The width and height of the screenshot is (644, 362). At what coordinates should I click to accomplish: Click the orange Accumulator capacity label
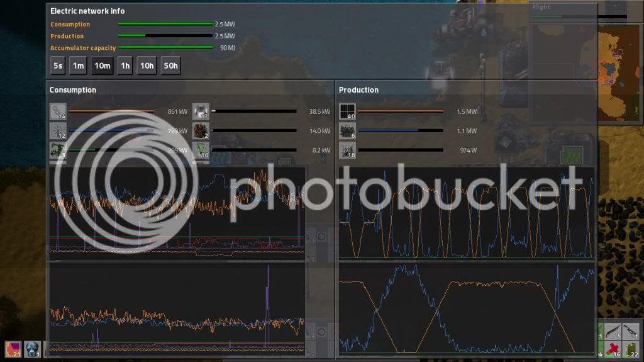point(83,48)
